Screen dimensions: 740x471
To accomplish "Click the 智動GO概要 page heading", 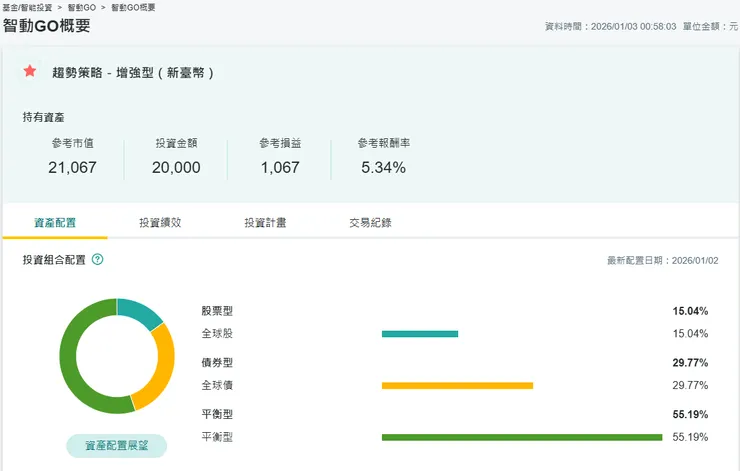I will [x=46, y=26].
